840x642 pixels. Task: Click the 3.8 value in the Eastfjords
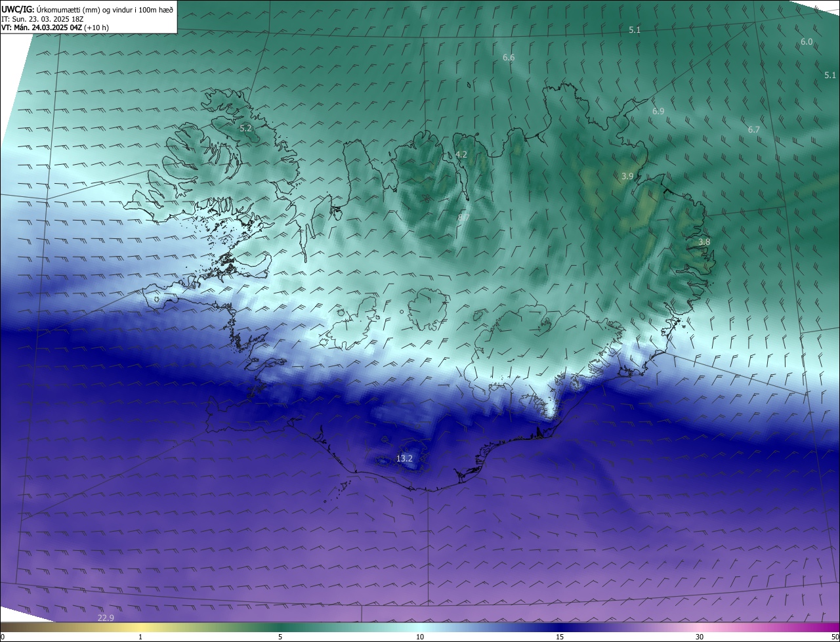coord(704,242)
